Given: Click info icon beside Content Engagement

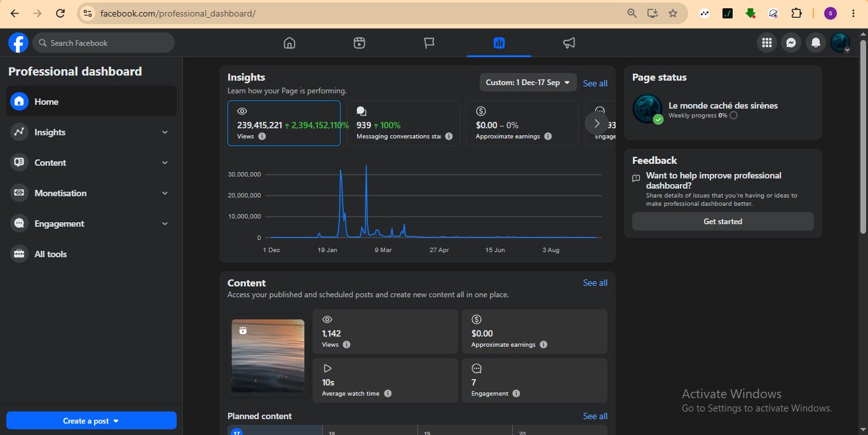Looking at the screenshot, I should pyautogui.click(x=516, y=394).
